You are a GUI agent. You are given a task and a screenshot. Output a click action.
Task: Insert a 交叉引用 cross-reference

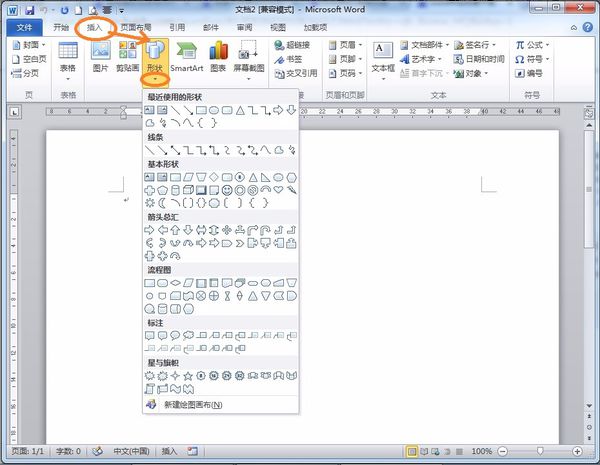coord(296,73)
